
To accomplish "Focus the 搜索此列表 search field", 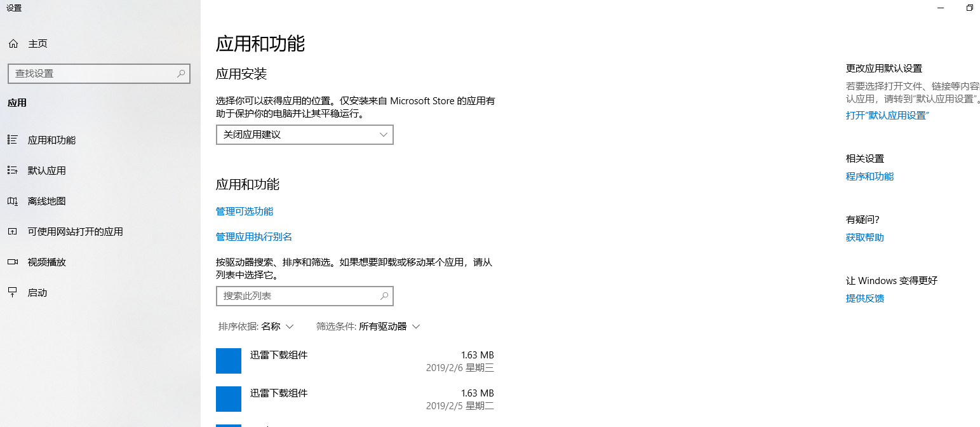I will coord(305,296).
